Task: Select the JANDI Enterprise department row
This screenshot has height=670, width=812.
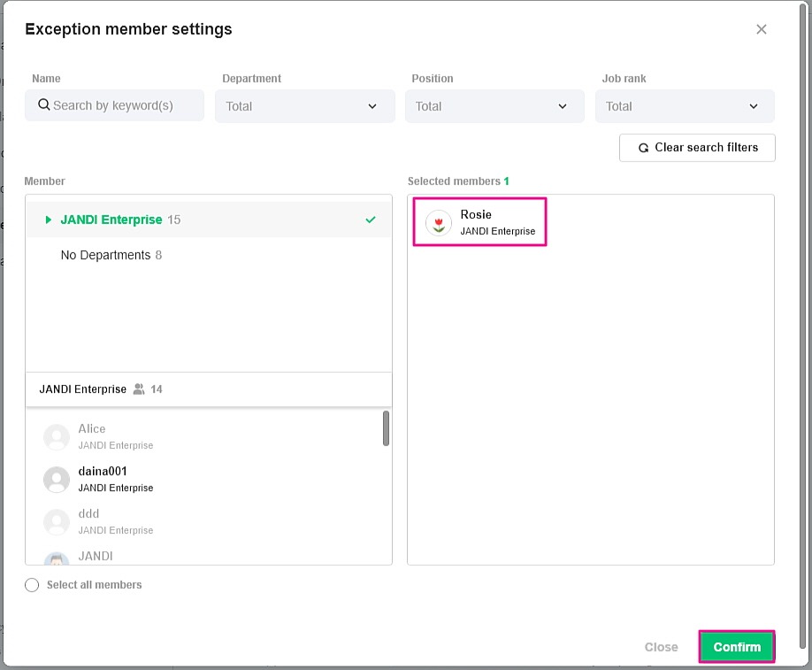Action: [111, 219]
